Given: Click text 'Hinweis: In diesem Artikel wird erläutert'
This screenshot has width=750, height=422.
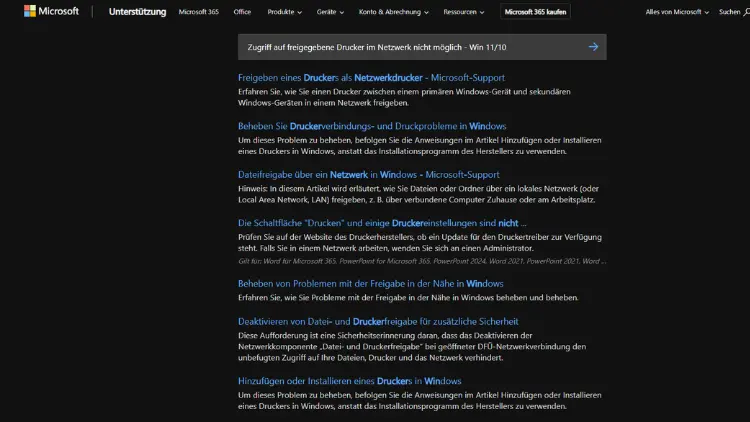Looking at the screenshot, I should [419, 194].
